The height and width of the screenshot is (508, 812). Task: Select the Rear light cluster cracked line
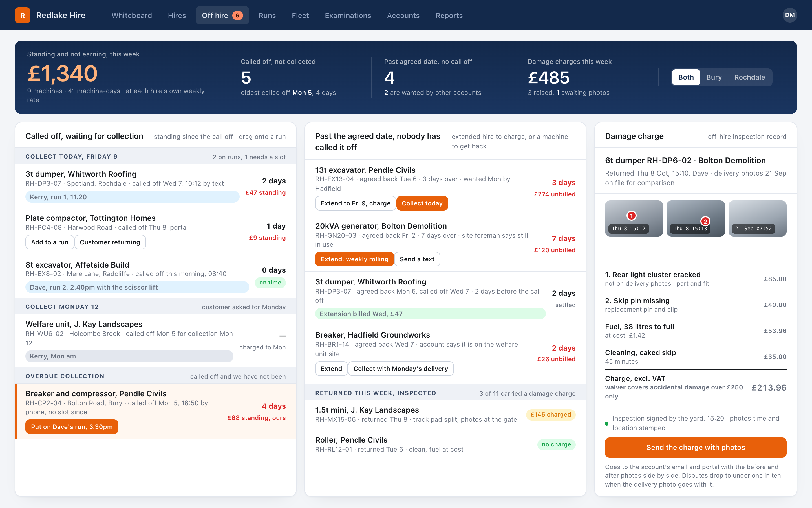pyautogui.click(x=696, y=279)
